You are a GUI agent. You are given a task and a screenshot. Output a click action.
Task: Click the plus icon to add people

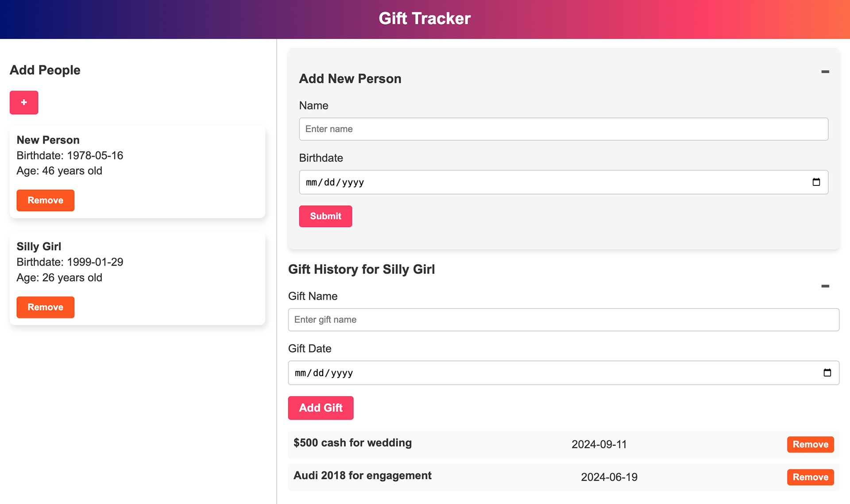click(x=24, y=103)
